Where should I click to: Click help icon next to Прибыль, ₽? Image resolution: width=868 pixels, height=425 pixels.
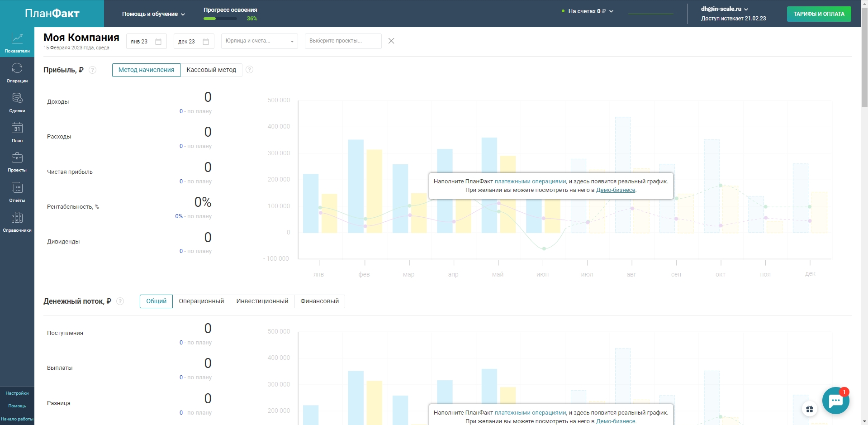(x=93, y=70)
